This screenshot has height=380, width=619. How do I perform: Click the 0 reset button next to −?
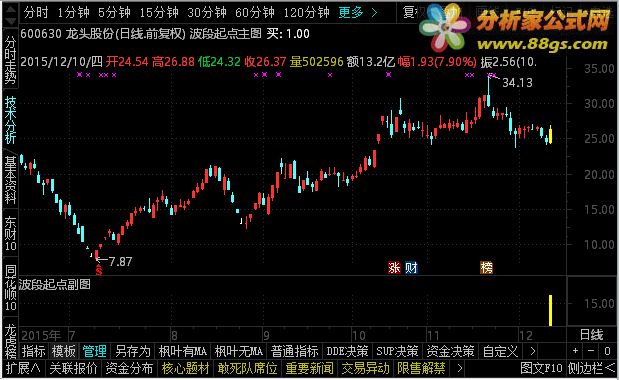pos(607,350)
